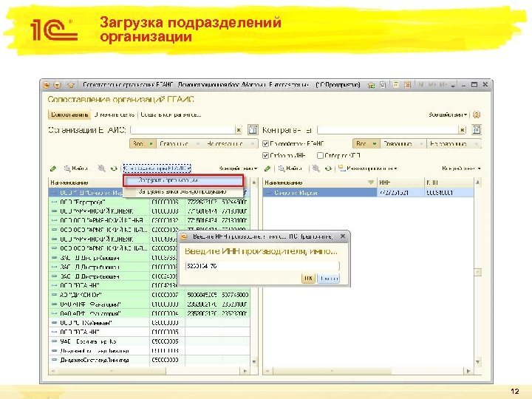Focus the Контрагенты input field

(x=388, y=130)
